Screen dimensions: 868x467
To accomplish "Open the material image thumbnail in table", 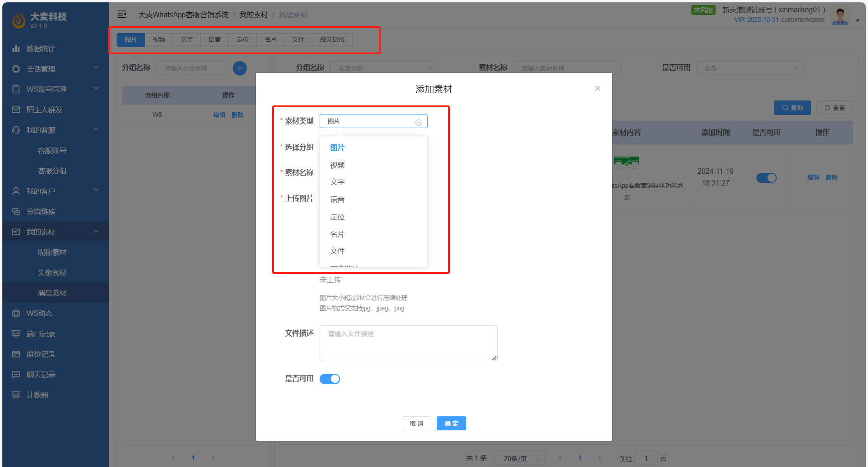I will point(626,162).
